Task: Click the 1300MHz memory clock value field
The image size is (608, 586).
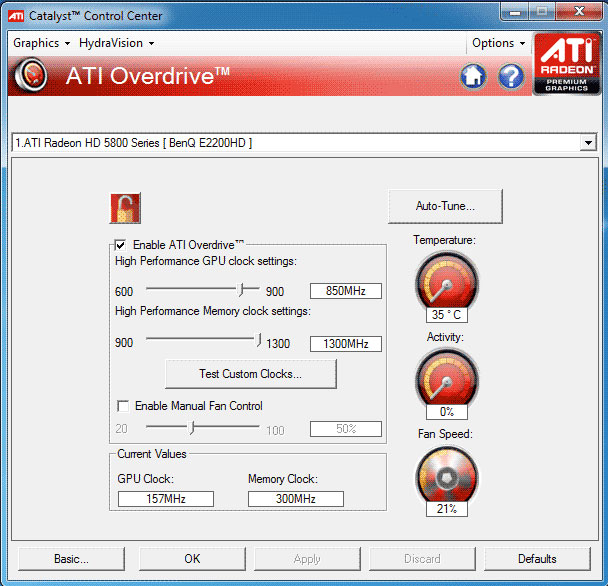Action: pyautogui.click(x=345, y=344)
